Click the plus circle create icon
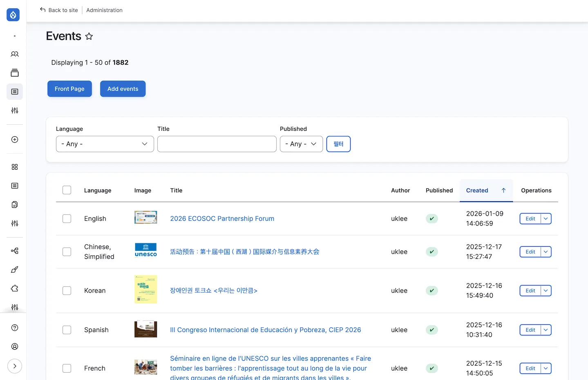The width and height of the screenshot is (588, 380). click(15, 139)
